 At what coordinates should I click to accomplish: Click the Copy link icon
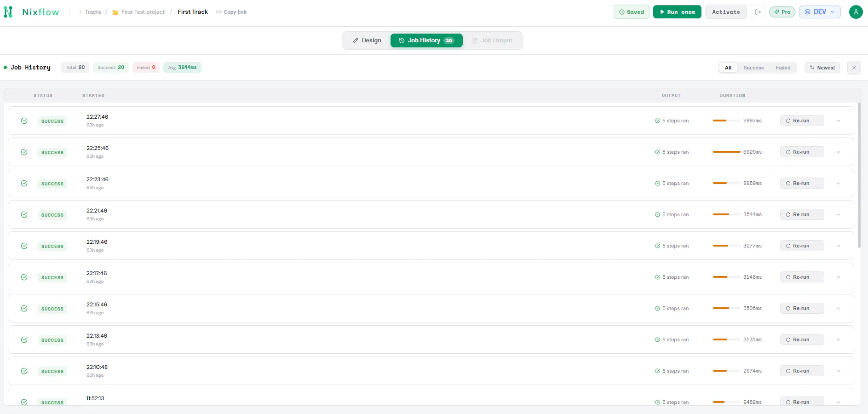[219, 12]
